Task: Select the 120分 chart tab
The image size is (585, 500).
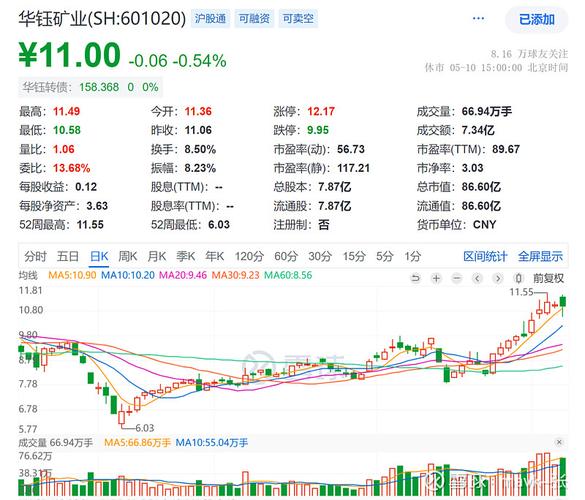Action: point(249,256)
